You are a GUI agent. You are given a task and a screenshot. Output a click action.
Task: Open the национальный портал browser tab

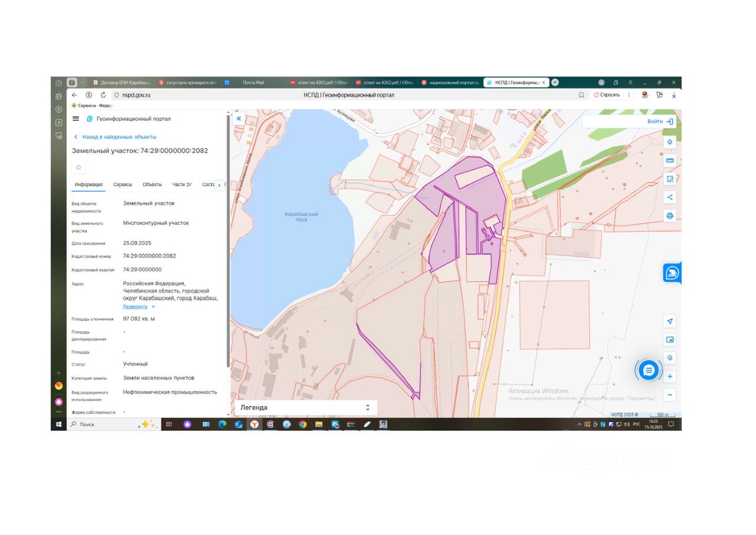450,82
